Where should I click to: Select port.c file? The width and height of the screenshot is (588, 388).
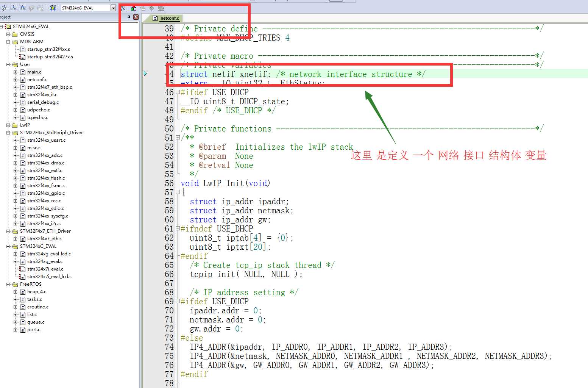[x=33, y=330]
